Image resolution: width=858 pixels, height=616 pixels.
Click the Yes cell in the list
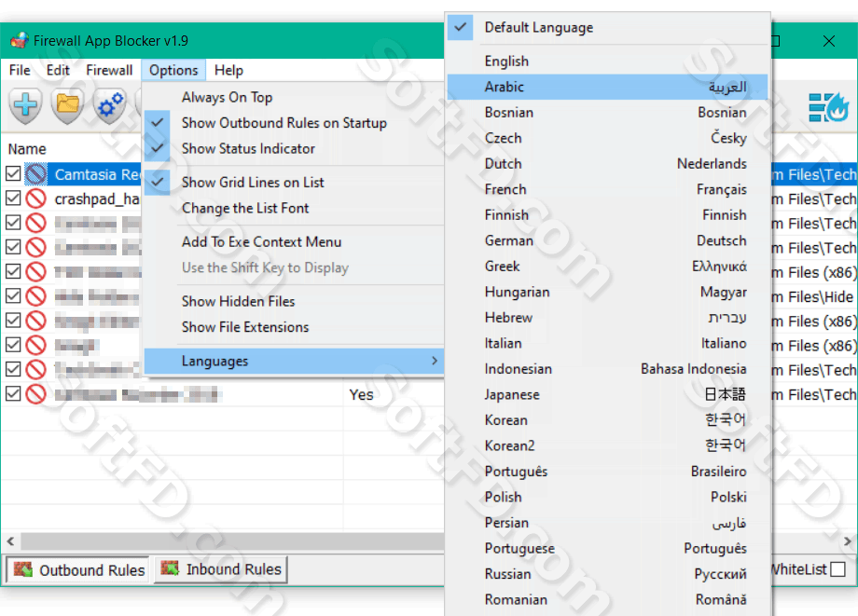pyautogui.click(x=361, y=394)
